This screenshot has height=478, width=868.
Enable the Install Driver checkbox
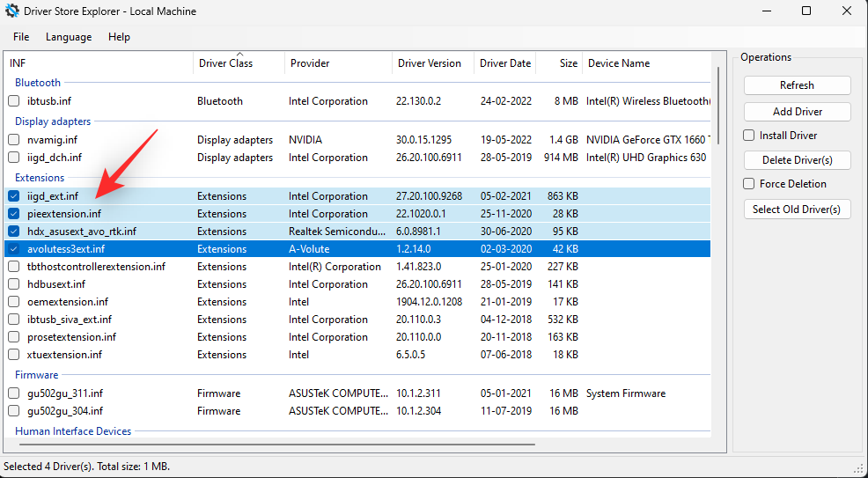pyautogui.click(x=749, y=135)
